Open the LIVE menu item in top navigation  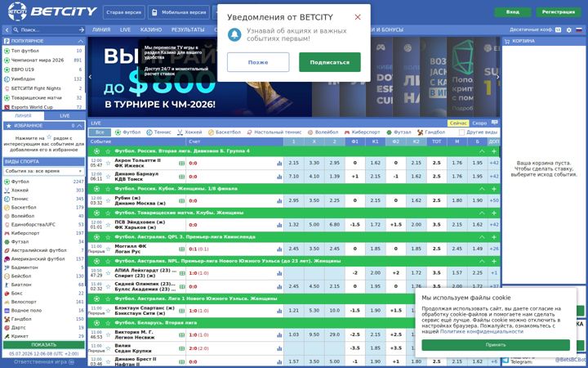click(x=125, y=29)
